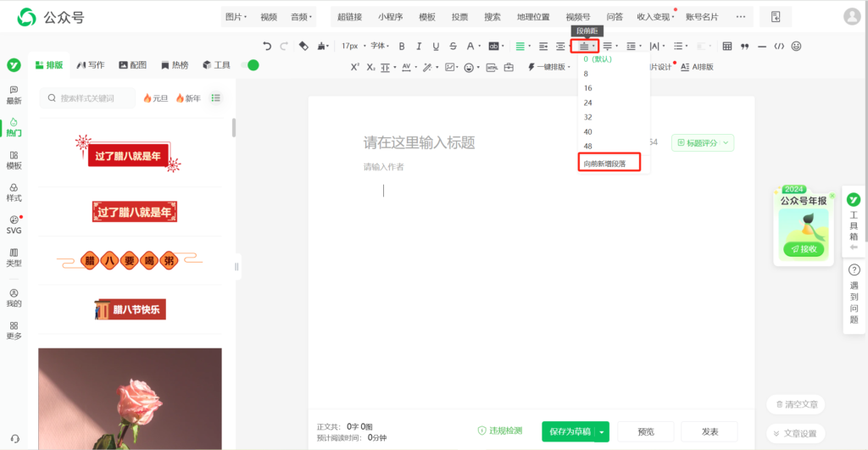This screenshot has width=868, height=450.
Task: Open the format painter brush
Action: (x=321, y=46)
